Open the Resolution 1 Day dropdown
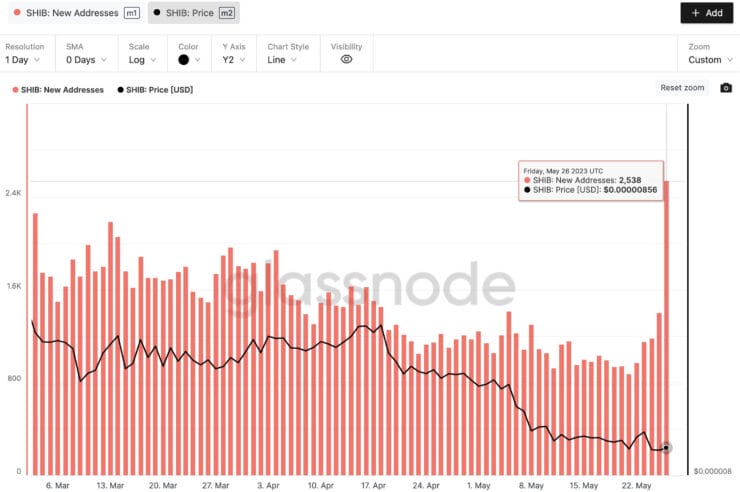The height and width of the screenshot is (492, 740). 23,60
